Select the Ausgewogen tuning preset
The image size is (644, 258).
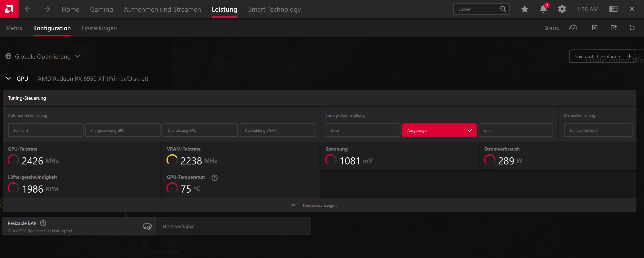(x=439, y=130)
